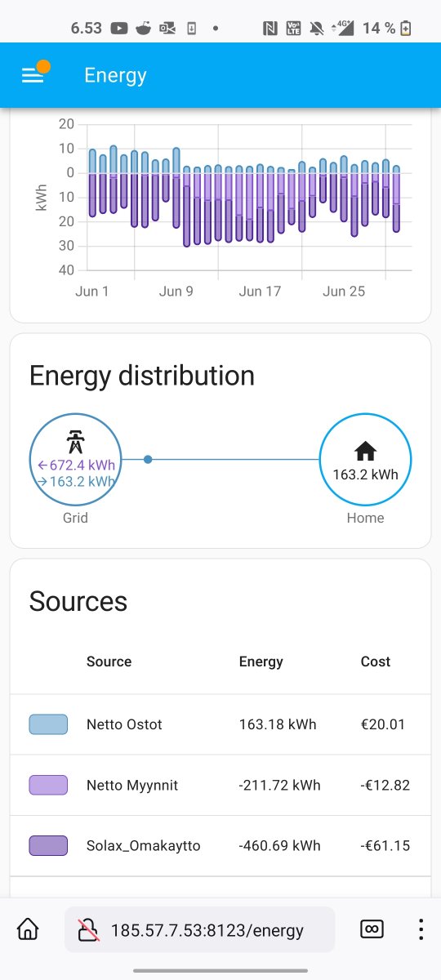The height and width of the screenshot is (980, 441).
Task: Open the Solax_Omakaytto source row
Action: (x=220, y=845)
